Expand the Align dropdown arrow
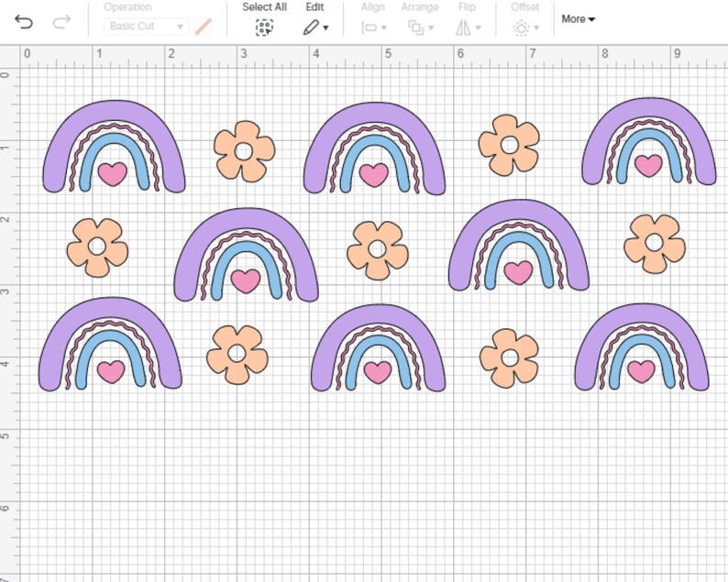Viewport: 728px width, 582px height. [x=384, y=27]
